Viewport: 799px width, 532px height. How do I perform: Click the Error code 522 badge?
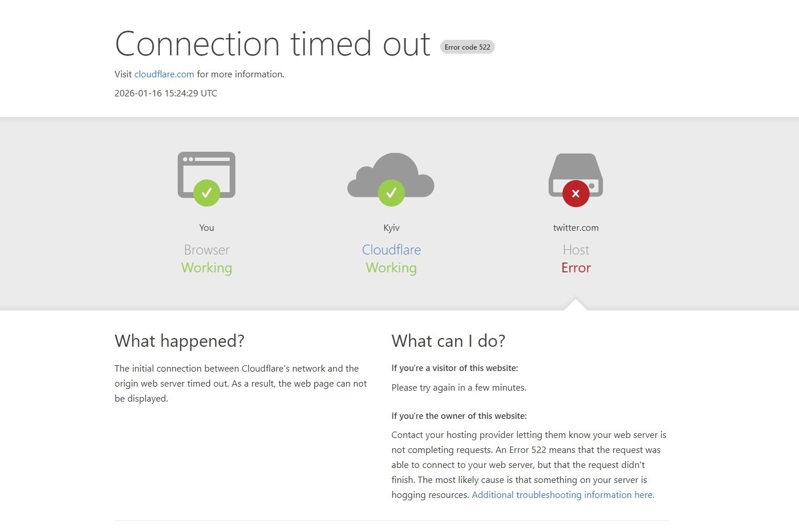pyautogui.click(x=467, y=47)
